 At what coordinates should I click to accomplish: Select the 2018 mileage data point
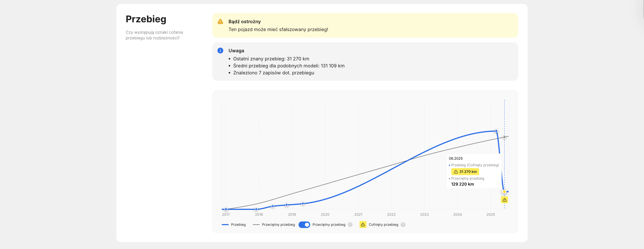coord(256,209)
